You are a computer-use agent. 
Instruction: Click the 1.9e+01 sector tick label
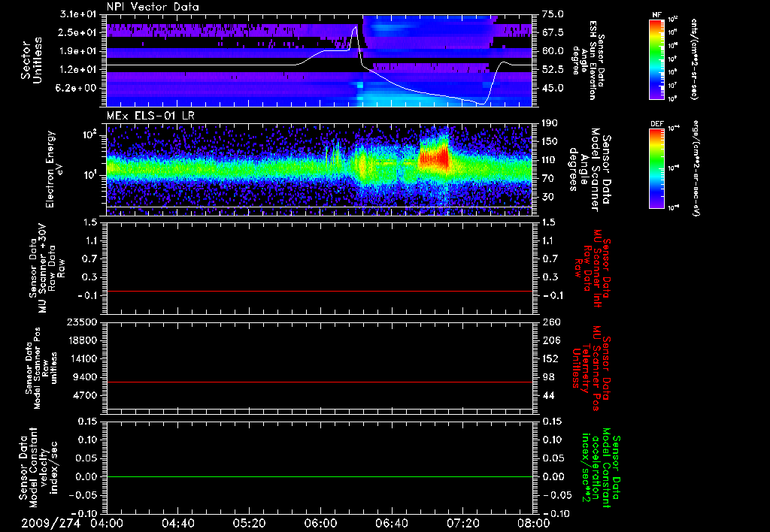(x=78, y=51)
